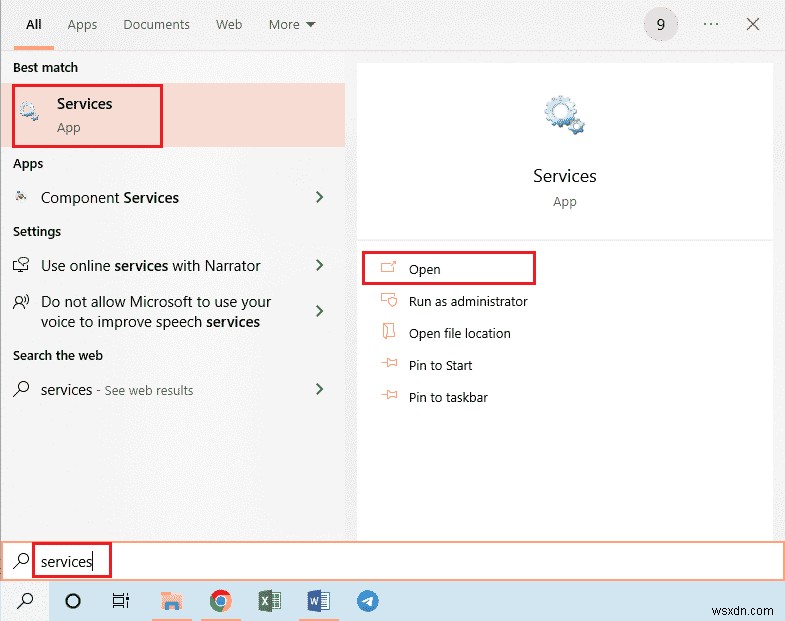Select the All search tab
The height and width of the screenshot is (621, 785).
coord(34,25)
